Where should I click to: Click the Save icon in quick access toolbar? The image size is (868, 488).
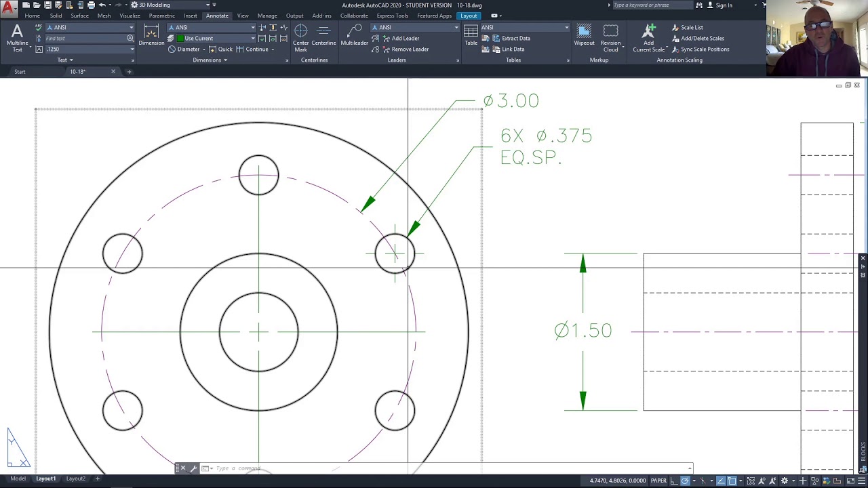click(x=47, y=5)
